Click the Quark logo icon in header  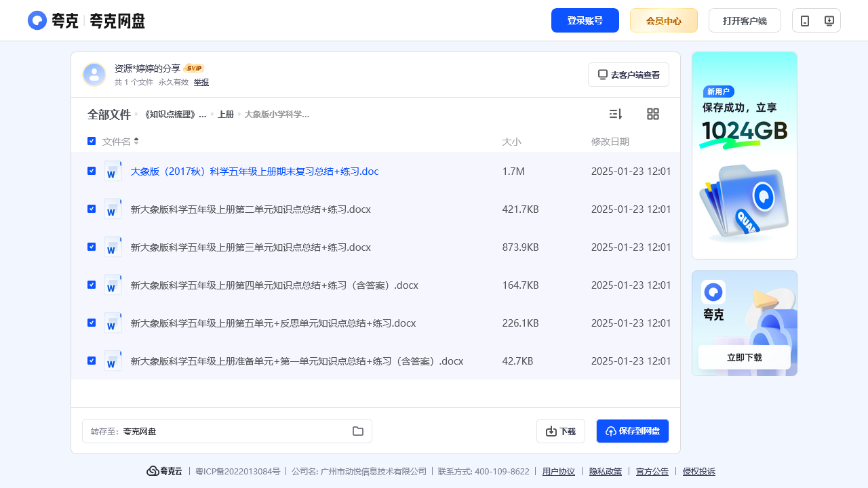[x=37, y=20]
